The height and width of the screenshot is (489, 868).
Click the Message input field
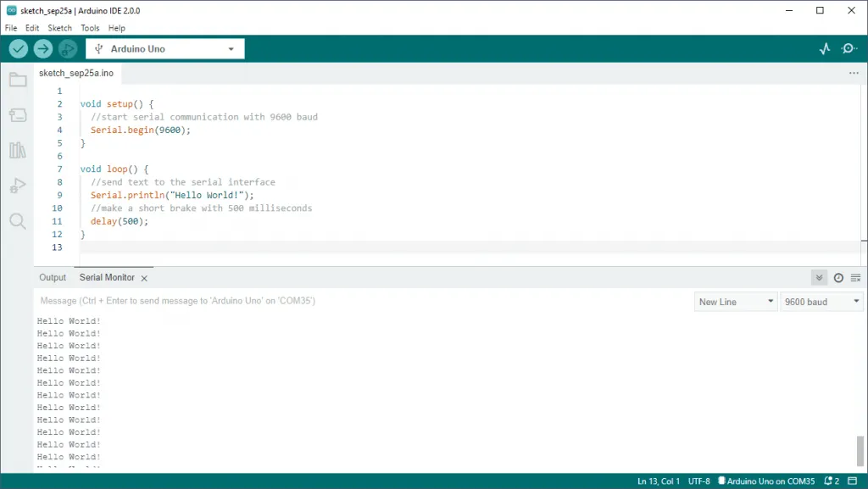(x=339, y=301)
